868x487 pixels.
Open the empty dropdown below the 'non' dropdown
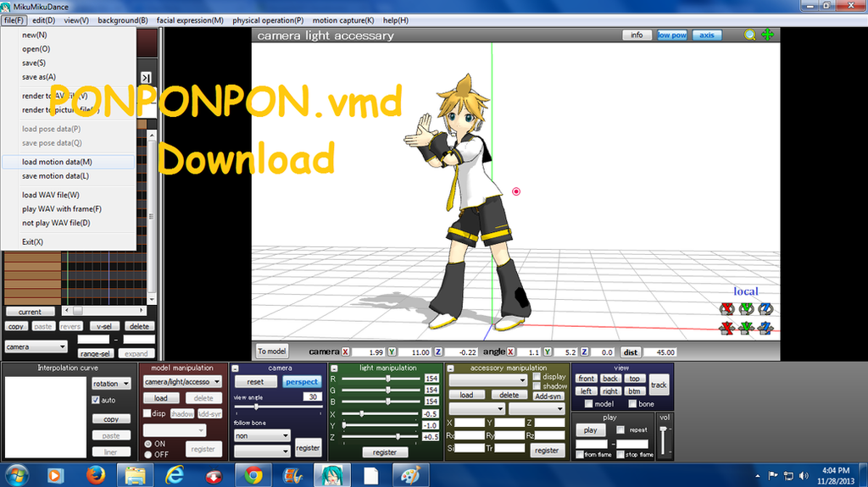coord(262,451)
